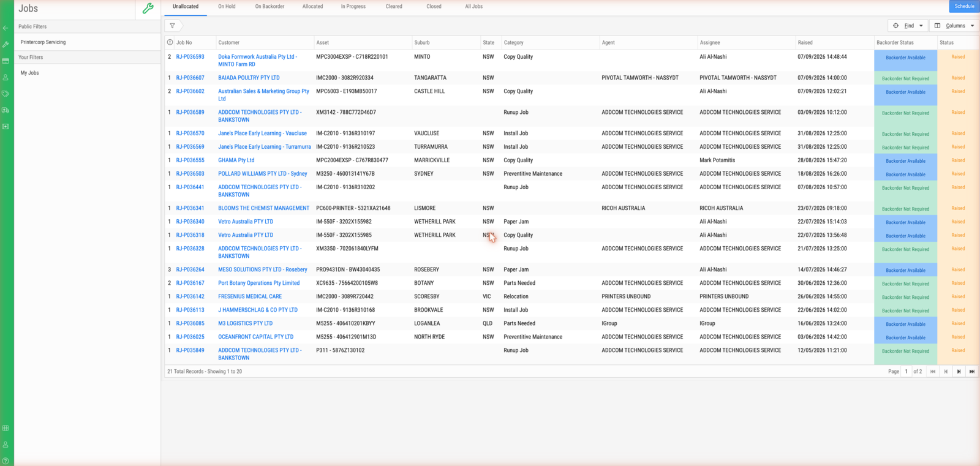
Task: Open customer OCEANFRONT CAPITAL PTY LTD
Action: pyautogui.click(x=255, y=337)
